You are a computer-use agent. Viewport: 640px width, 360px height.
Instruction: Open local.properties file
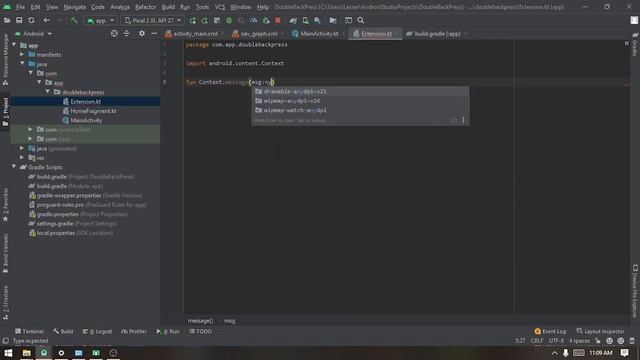pos(71,233)
